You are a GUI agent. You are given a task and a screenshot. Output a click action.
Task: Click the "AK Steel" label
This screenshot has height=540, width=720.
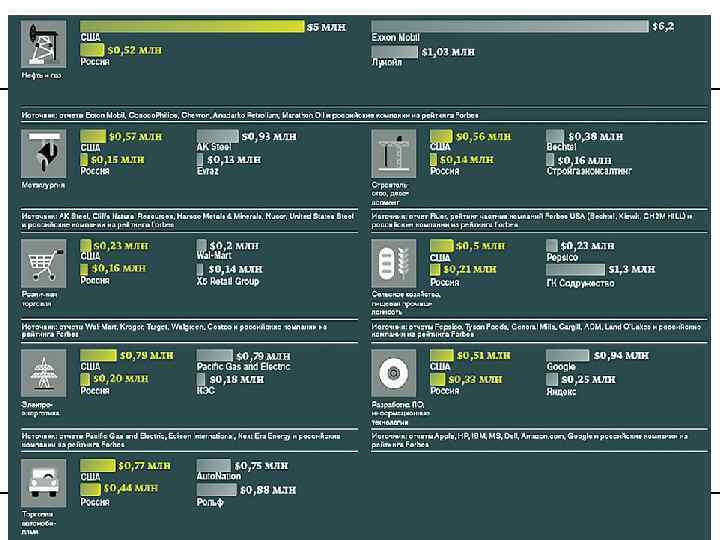214,147
